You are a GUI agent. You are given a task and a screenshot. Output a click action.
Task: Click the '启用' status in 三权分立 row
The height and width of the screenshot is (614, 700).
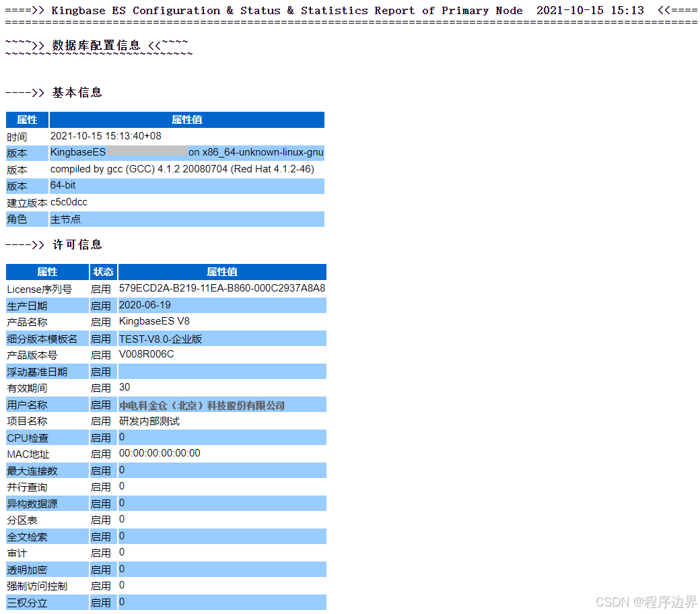click(101, 603)
